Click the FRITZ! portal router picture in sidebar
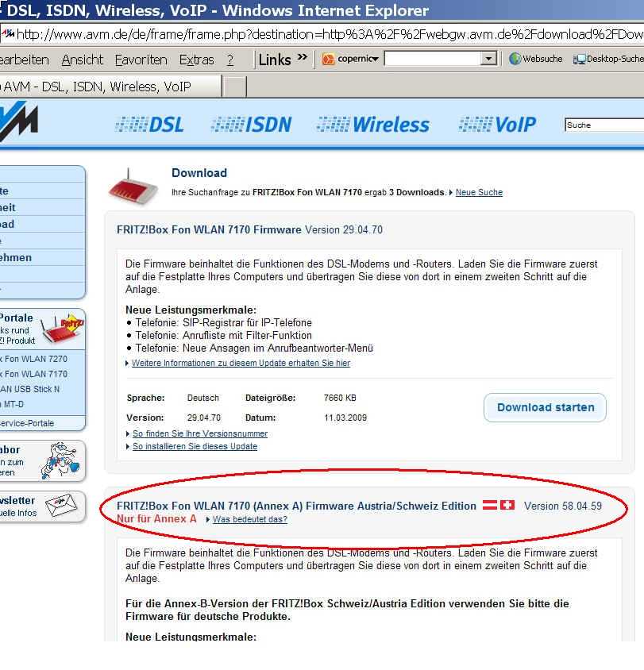644x670 pixels. tap(61, 328)
